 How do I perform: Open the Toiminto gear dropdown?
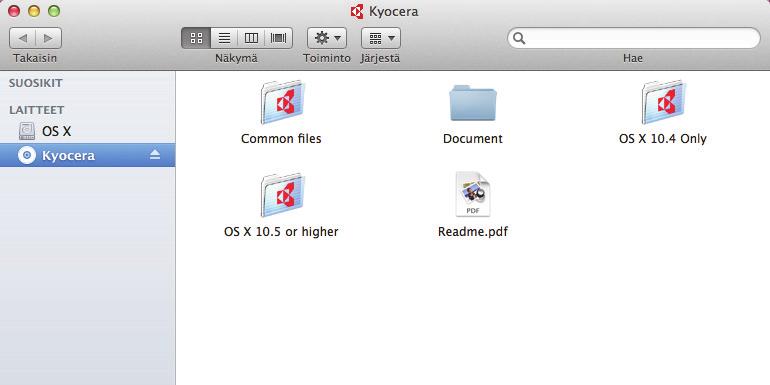[327, 38]
